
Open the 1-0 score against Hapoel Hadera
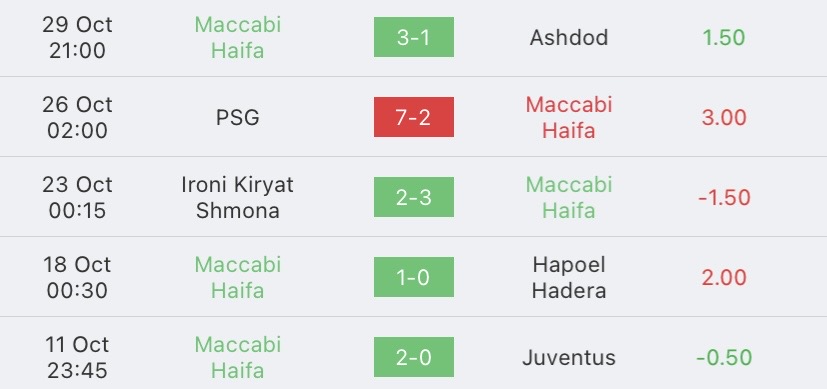coord(414,277)
